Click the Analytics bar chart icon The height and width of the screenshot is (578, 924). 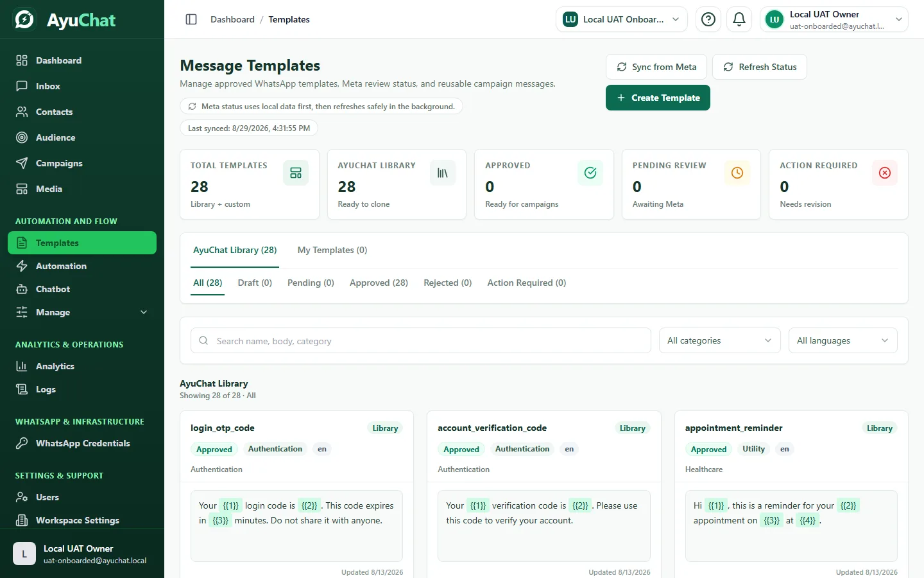[x=22, y=366]
